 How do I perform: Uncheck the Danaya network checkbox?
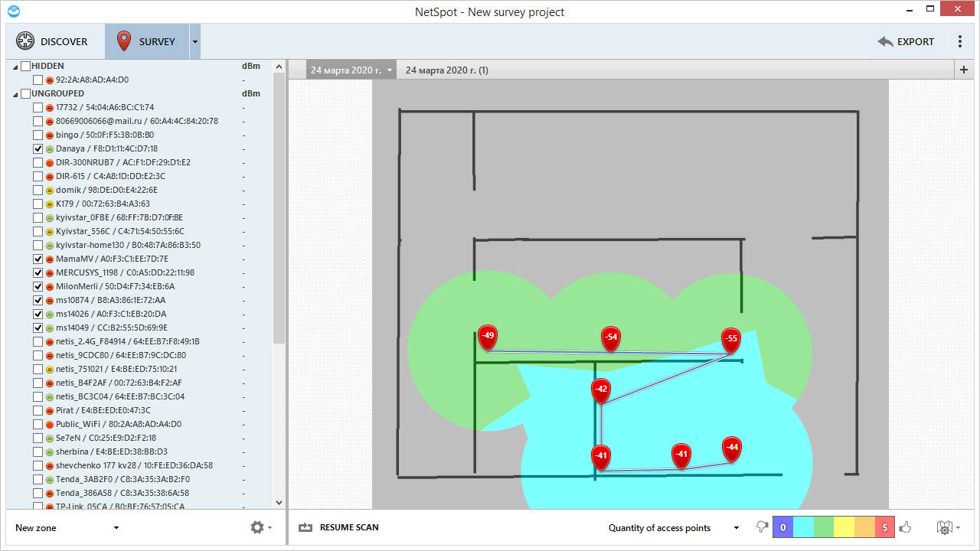pos(38,148)
